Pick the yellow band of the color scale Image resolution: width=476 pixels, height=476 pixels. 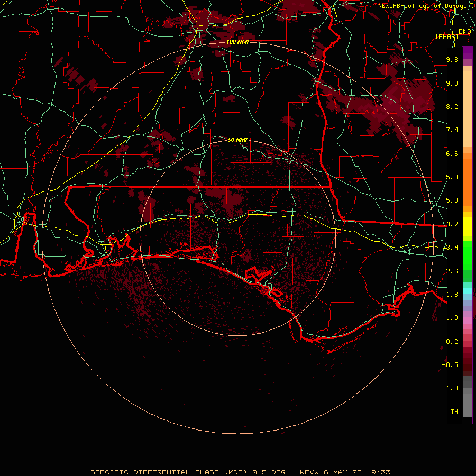pos(467,226)
